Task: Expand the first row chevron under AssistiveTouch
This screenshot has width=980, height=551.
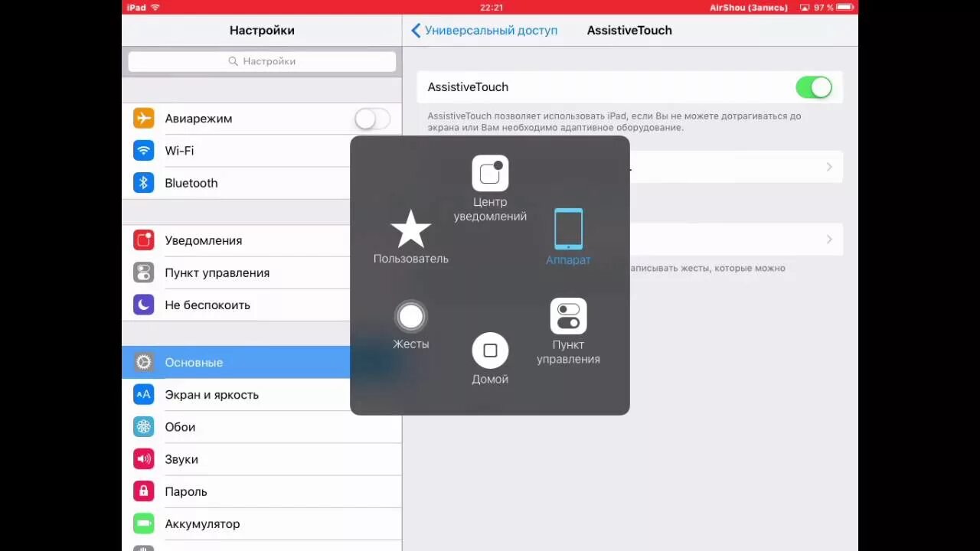Action: 829,167
